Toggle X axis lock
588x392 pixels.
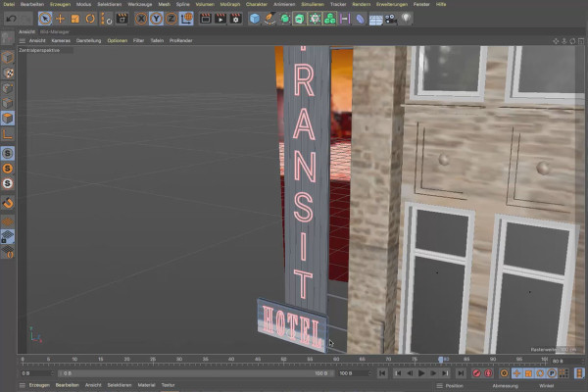141,19
